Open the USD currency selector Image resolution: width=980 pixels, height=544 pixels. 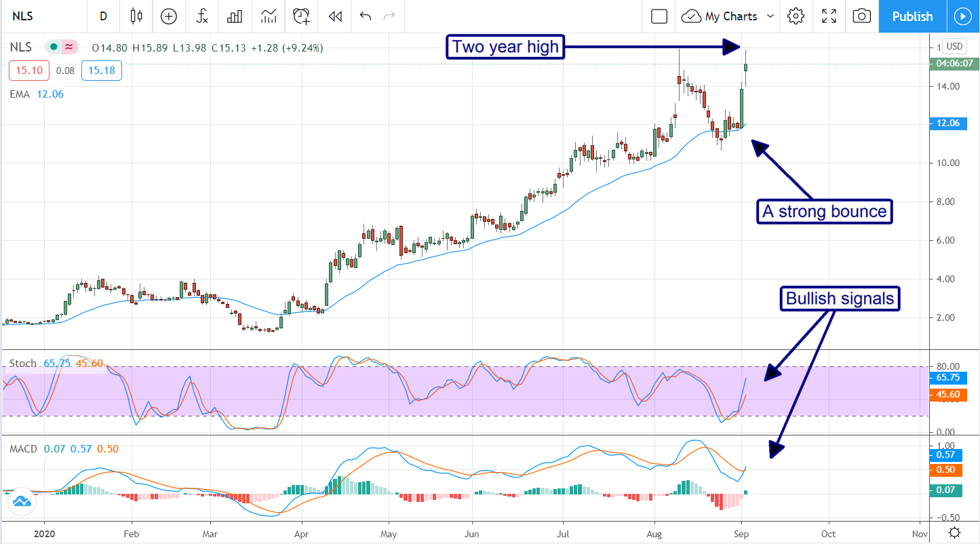954,46
